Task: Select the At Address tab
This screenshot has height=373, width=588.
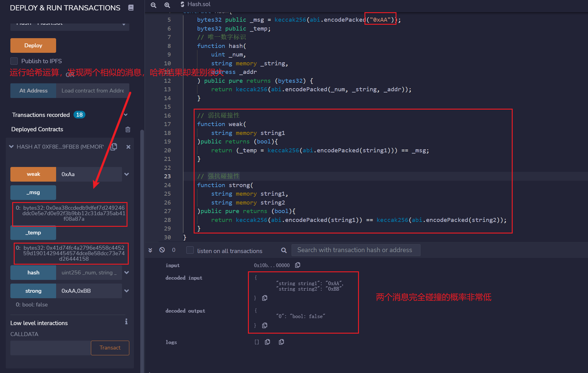Action: tap(33, 90)
